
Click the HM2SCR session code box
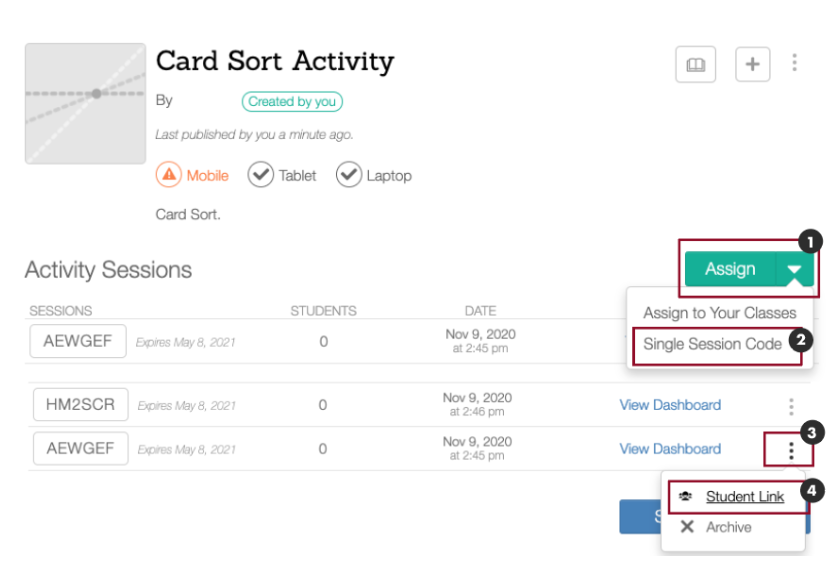click(81, 405)
